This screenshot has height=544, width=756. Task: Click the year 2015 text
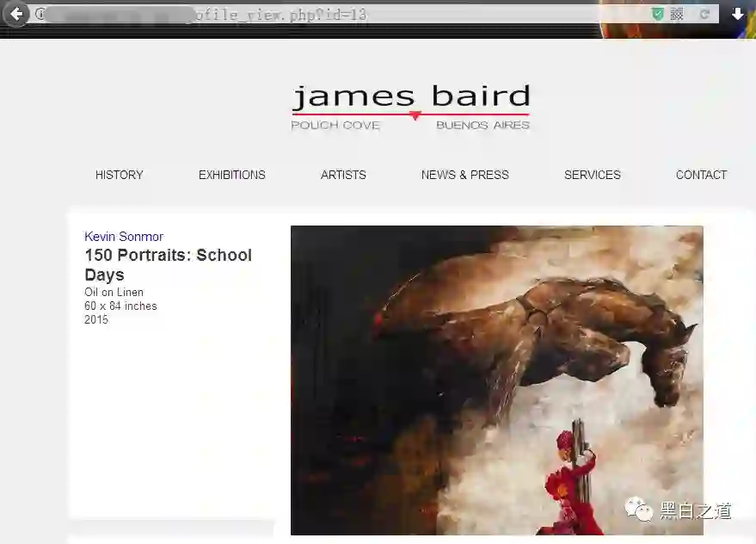tap(96, 319)
